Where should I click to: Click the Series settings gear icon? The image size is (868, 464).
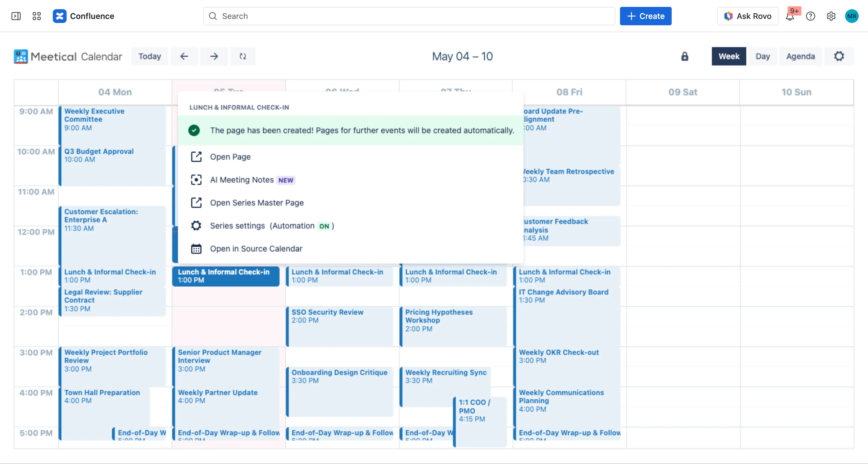pyautogui.click(x=196, y=225)
